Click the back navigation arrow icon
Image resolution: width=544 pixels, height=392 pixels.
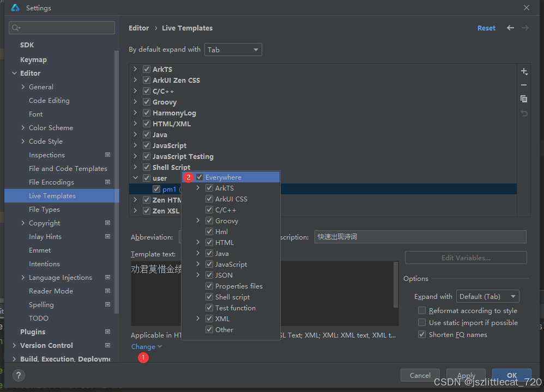[x=510, y=28]
